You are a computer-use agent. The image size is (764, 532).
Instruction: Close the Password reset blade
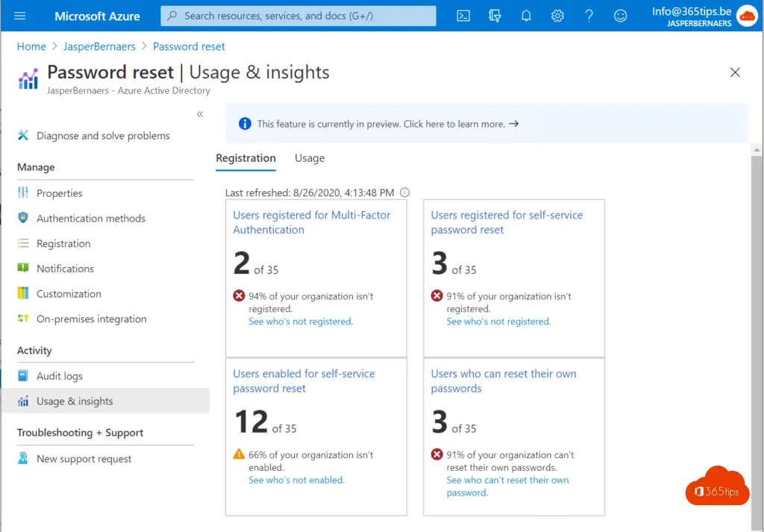pos(735,72)
